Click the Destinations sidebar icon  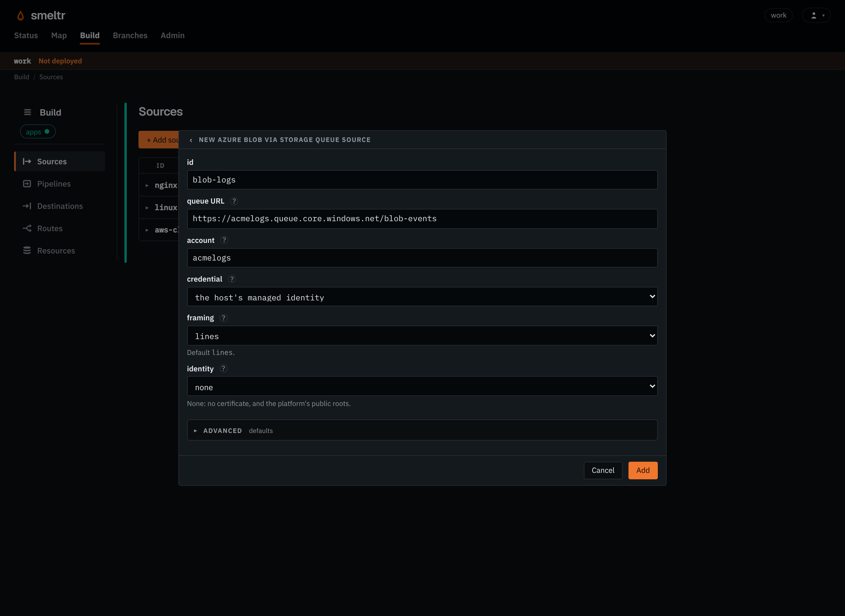tap(27, 206)
